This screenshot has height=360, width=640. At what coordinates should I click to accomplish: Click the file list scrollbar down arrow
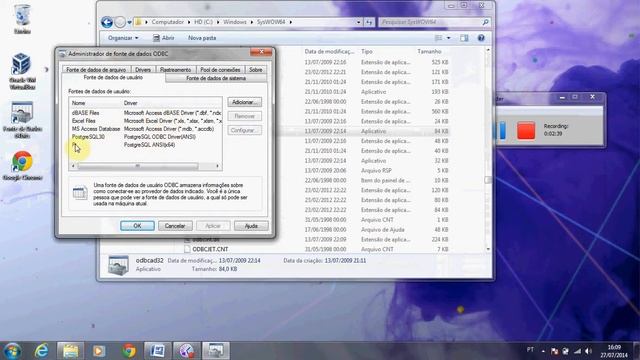(x=488, y=249)
